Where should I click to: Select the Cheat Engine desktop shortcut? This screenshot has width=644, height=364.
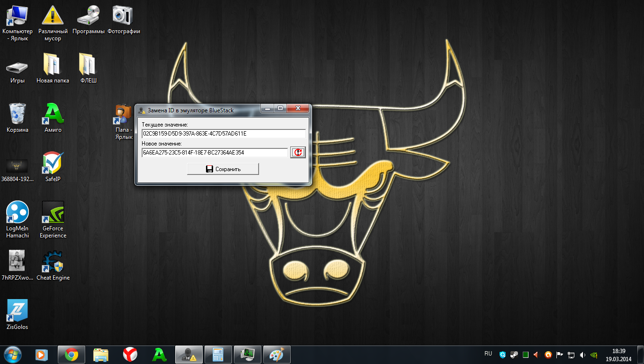(53, 266)
